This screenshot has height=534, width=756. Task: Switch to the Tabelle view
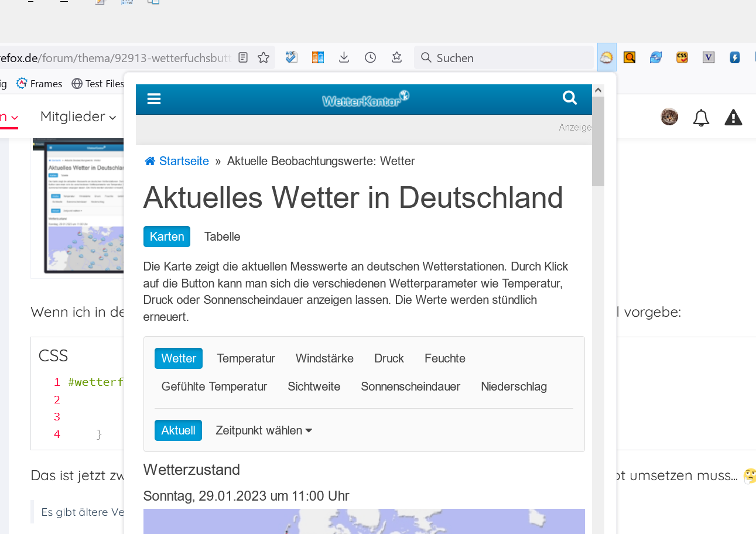coord(222,237)
